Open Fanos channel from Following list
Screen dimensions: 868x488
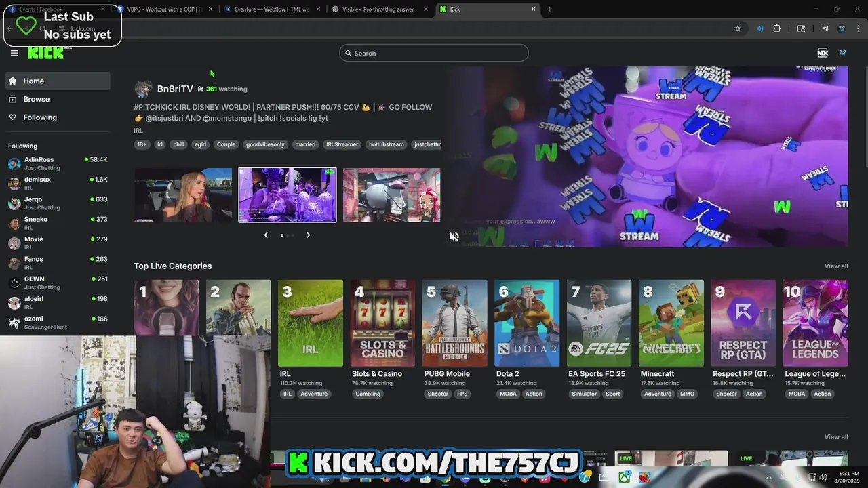(x=58, y=262)
